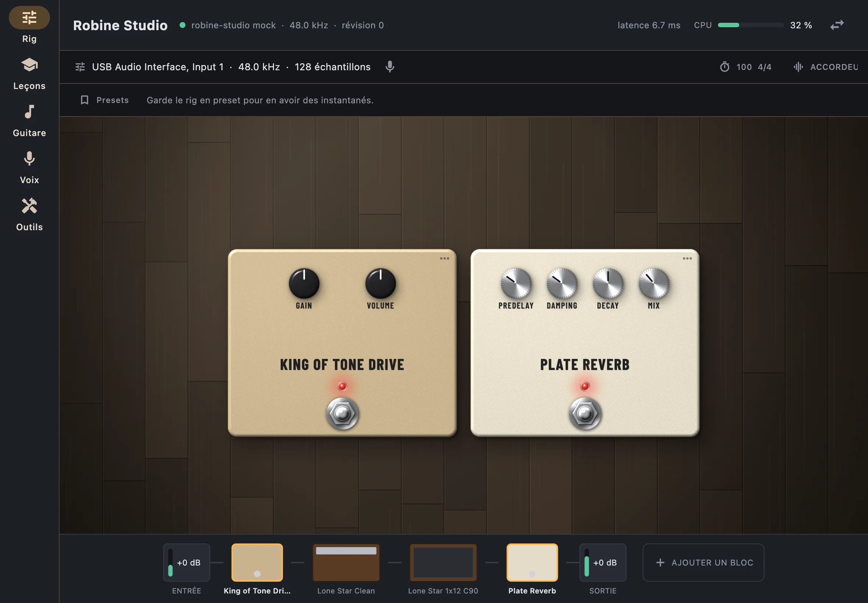Click the 128 échantillons buffer size text

(x=332, y=67)
